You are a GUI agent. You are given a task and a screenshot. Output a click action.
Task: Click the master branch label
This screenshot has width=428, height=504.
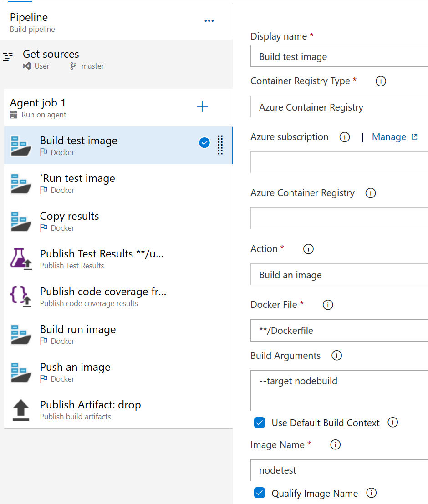pos(93,66)
